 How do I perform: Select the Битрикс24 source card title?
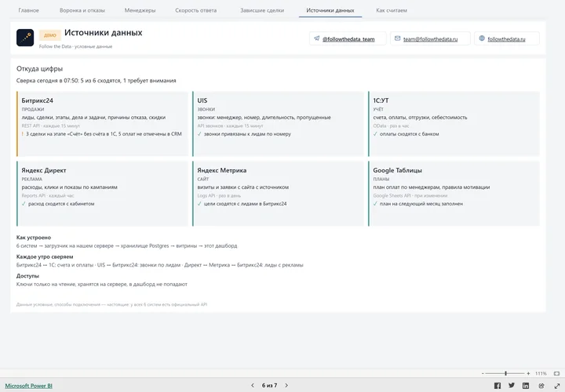tap(37, 100)
